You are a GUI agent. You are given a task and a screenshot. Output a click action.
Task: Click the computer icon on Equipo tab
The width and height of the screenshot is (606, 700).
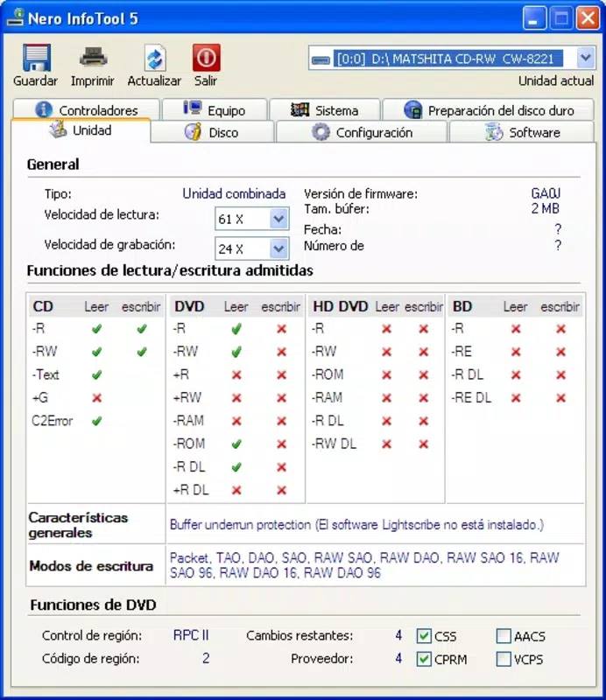[x=193, y=108]
